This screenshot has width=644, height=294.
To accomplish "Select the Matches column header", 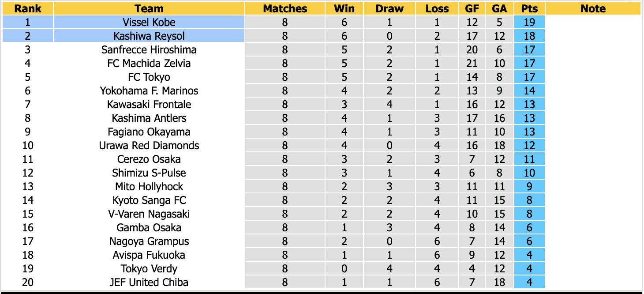I will click(x=285, y=8).
